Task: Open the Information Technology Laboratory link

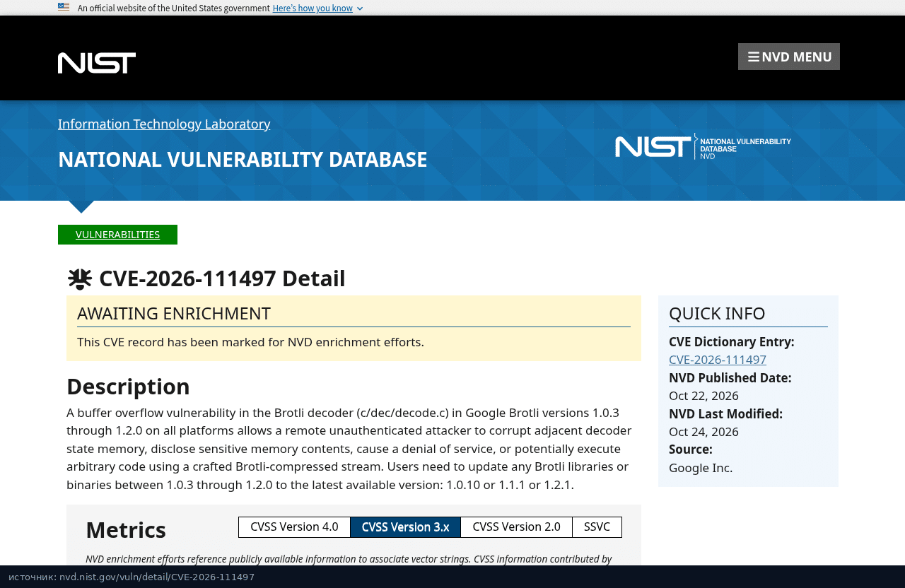Action: (164, 124)
